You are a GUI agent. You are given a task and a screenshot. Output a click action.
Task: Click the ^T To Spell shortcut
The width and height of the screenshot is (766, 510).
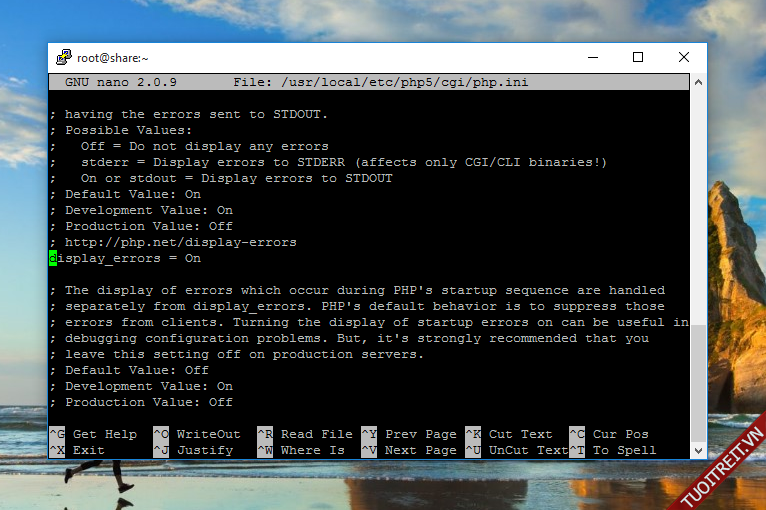pos(613,450)
